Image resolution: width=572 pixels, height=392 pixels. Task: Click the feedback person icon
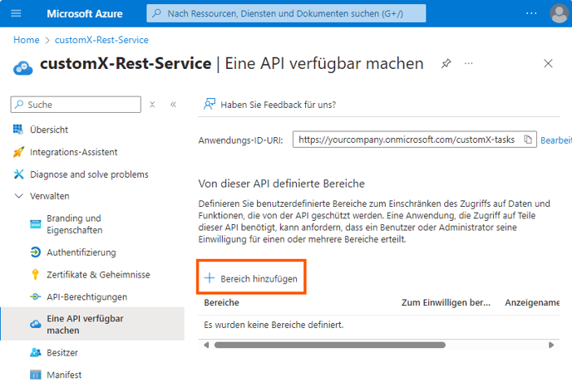click(x=210, y=104)
